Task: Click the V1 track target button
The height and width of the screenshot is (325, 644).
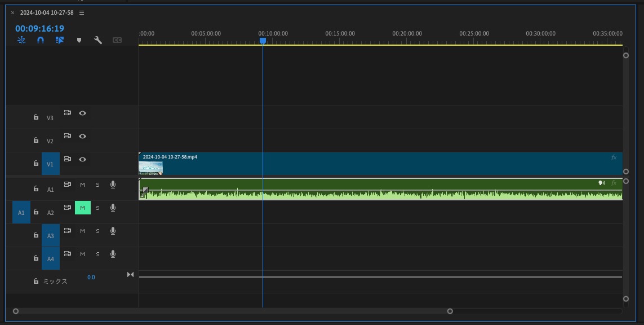Action: pyautogui.click(x=51, y=164)
